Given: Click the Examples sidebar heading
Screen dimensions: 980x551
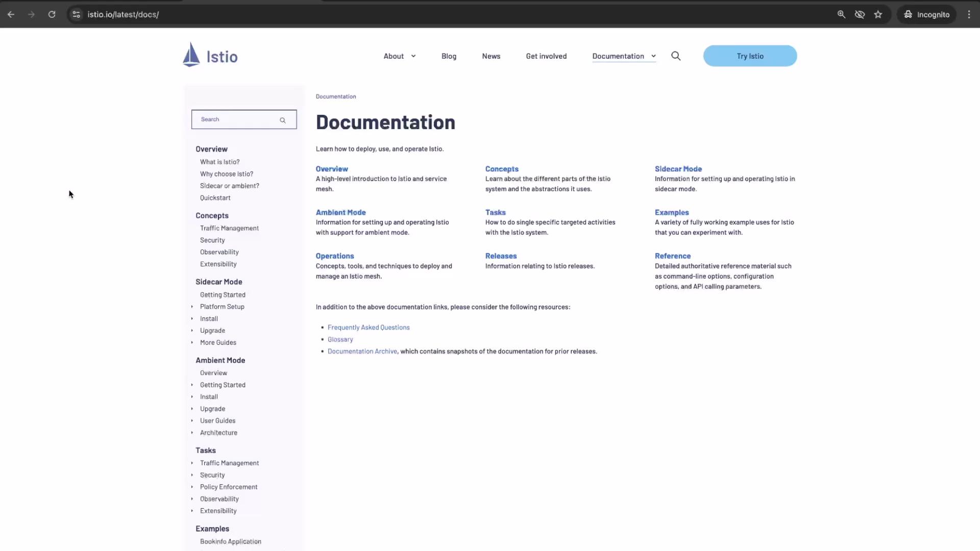Looking at the screenshot, I should click(x=212, y=529).
